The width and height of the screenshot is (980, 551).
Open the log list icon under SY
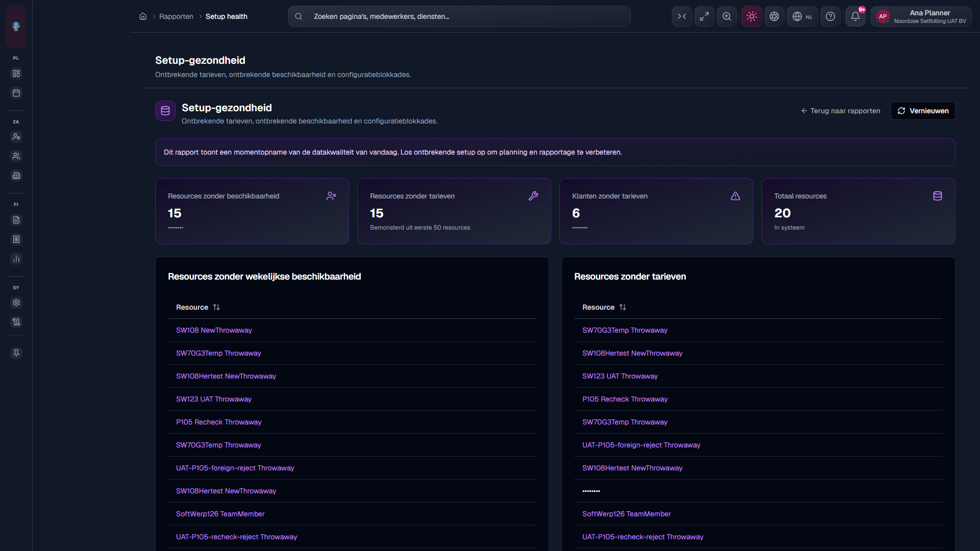point(16,322)
